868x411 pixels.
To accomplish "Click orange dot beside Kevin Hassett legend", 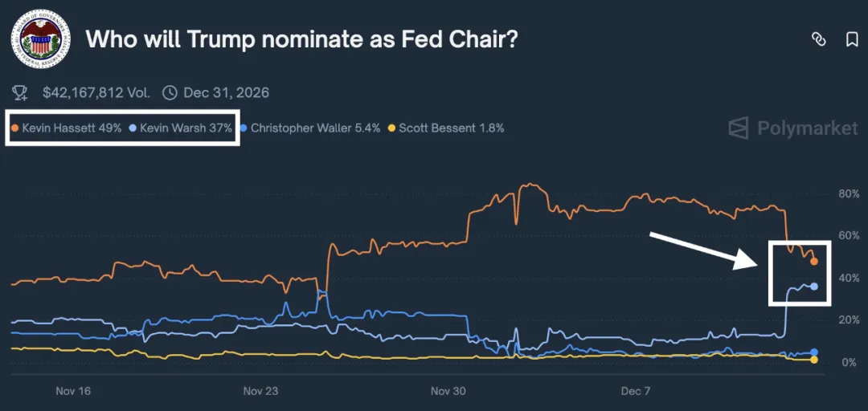I will tap(14, 128).
